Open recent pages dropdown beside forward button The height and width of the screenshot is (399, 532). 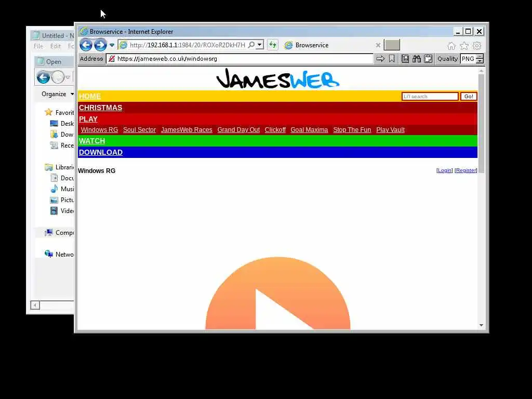coord(112,45)
